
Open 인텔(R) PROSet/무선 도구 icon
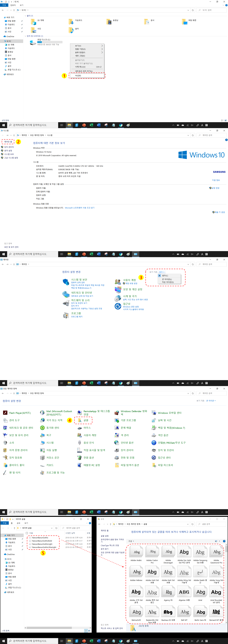coord(154,443)
